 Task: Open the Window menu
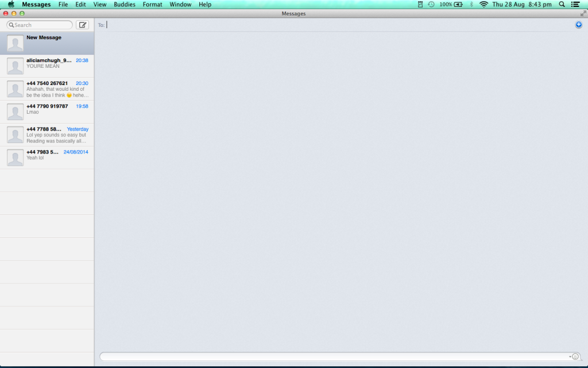coord(180,4)
